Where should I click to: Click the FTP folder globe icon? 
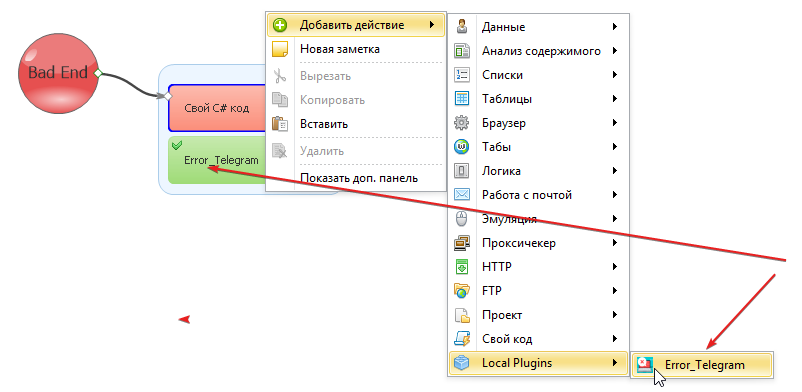point(462,291)
